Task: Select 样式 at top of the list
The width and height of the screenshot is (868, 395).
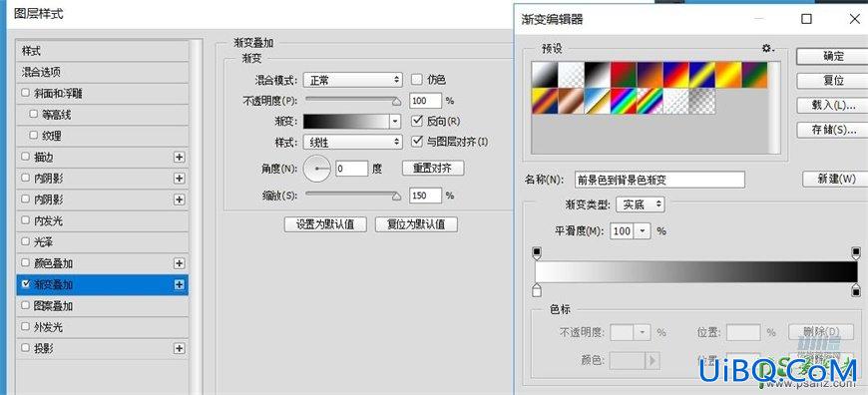Action: [103, 51]
